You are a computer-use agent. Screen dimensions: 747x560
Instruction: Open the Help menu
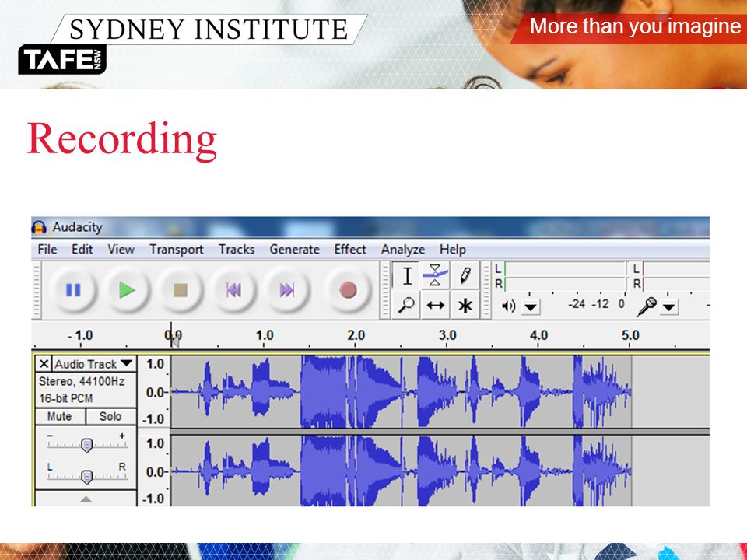(x=453, y=250)
